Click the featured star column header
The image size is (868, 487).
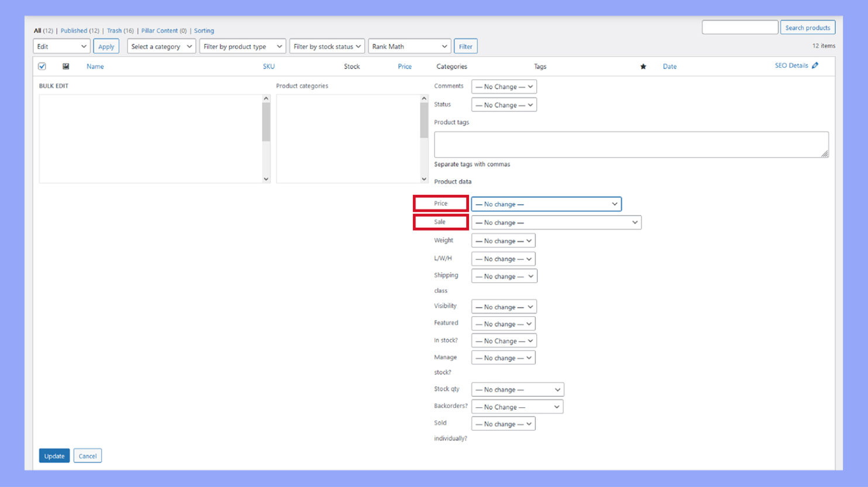click(x=643, y=66)
